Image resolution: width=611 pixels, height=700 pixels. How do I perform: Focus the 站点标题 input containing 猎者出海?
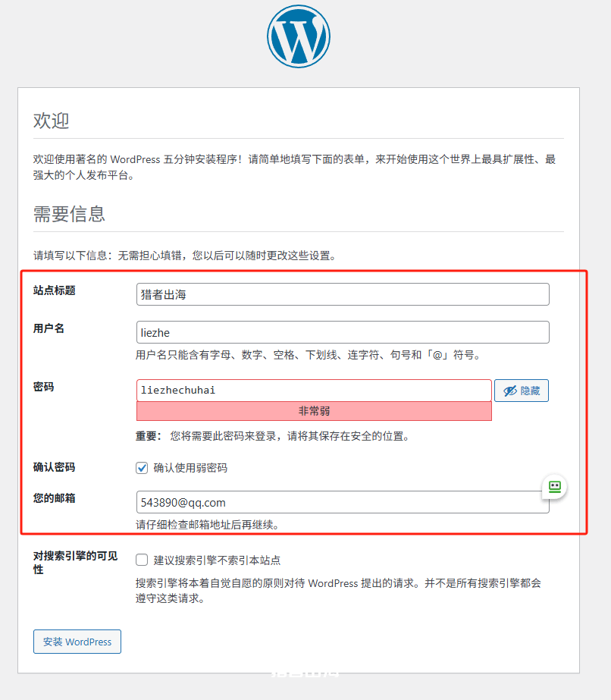[x=343, y=294]
